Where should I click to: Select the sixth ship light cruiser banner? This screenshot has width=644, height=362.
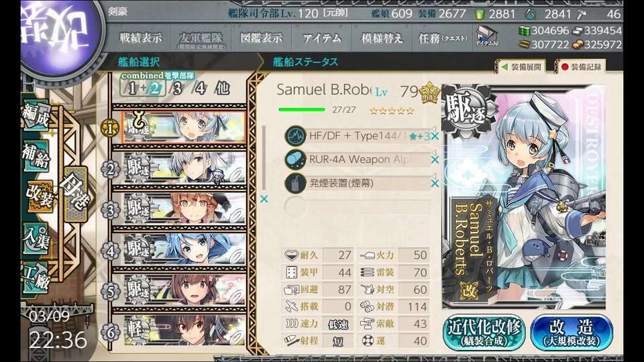point(185,330)
